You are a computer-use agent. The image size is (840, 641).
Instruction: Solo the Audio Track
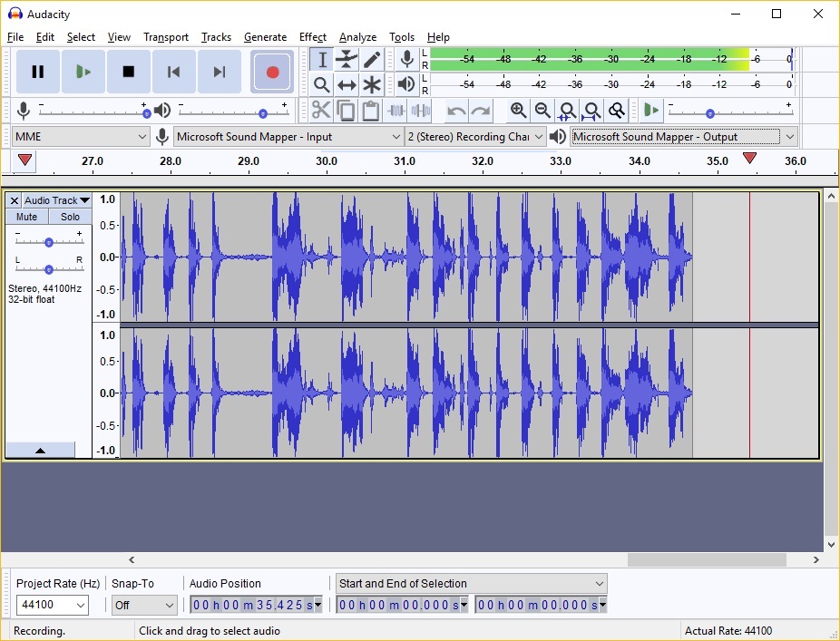[70, 217]
